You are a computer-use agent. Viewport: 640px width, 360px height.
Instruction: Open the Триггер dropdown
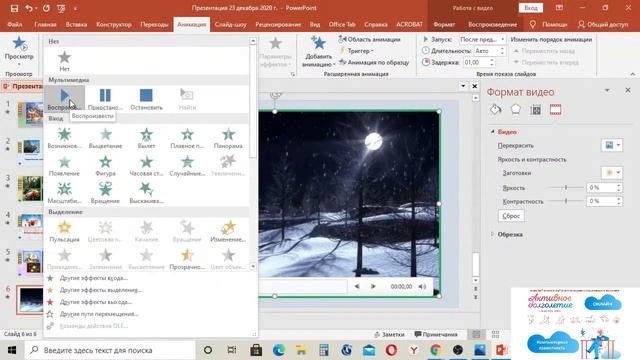point(356,51)
